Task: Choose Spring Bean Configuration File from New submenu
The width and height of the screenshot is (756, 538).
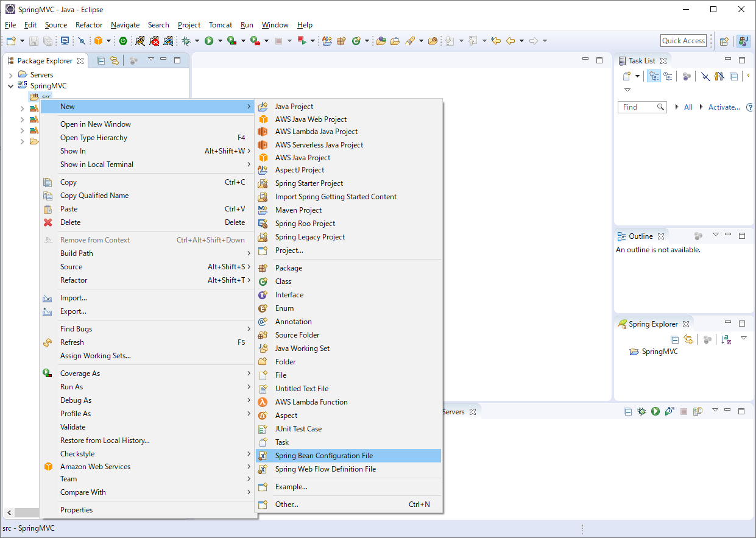Action: tap(348, 456)
